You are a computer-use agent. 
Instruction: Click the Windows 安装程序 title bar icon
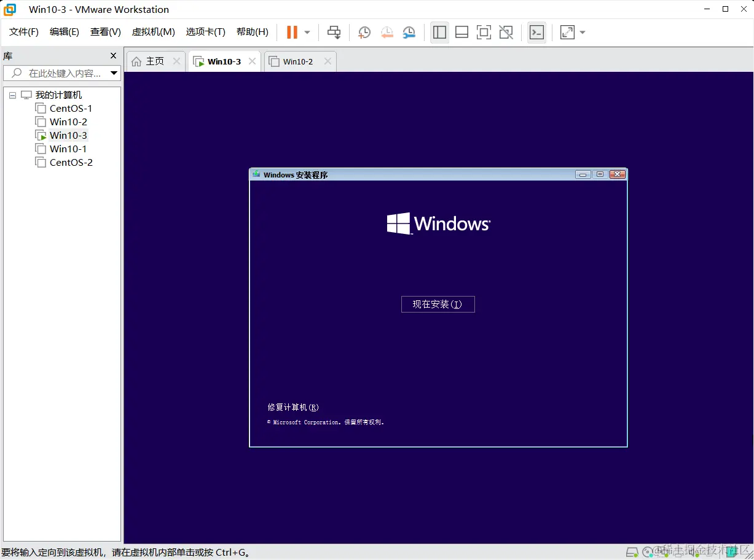[256, 174]
